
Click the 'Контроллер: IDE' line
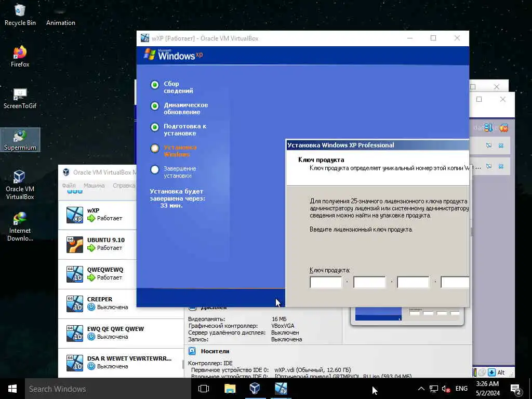pos(210,363)
